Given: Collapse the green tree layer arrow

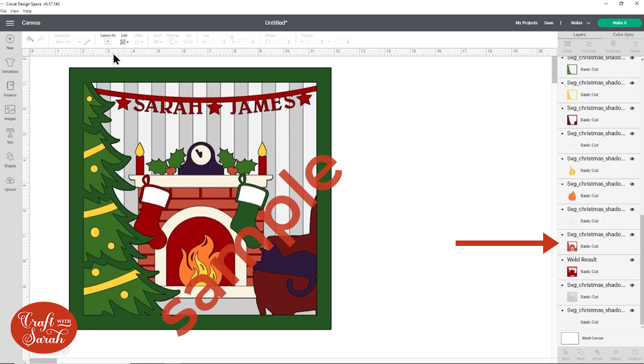Looking at the screenshot, I should tap(562, 58).
